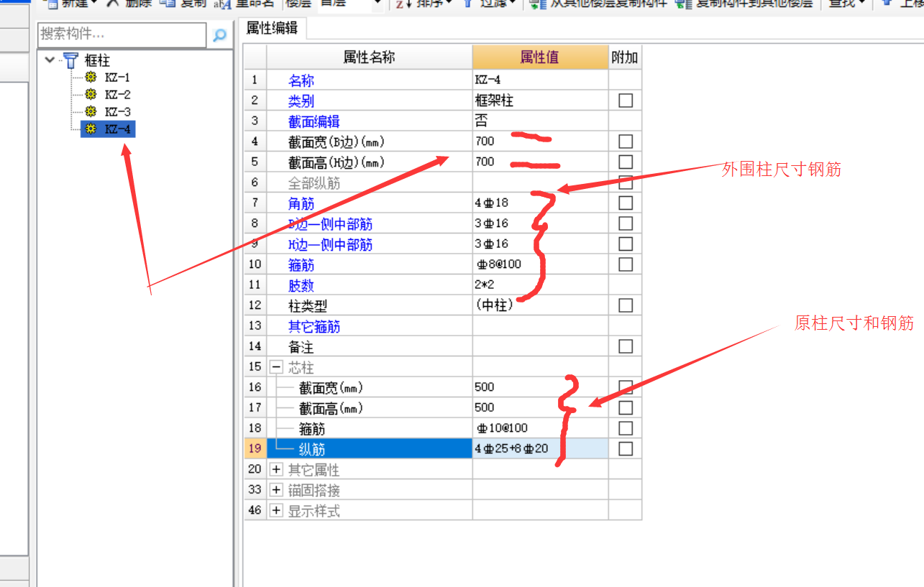Click the 其它箍筋 property name
The width and height of the screenshot is (924, 587).
(314, 326)
